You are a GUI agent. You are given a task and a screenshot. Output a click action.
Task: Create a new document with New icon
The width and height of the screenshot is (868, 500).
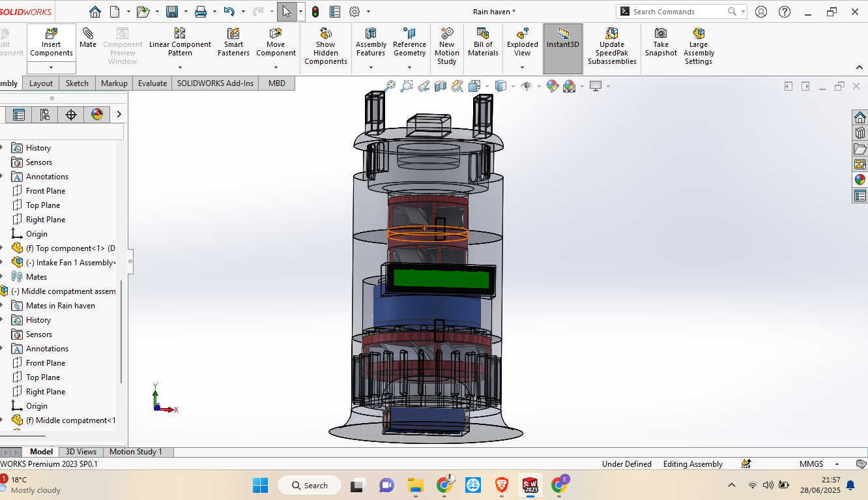tap(115, 12)
